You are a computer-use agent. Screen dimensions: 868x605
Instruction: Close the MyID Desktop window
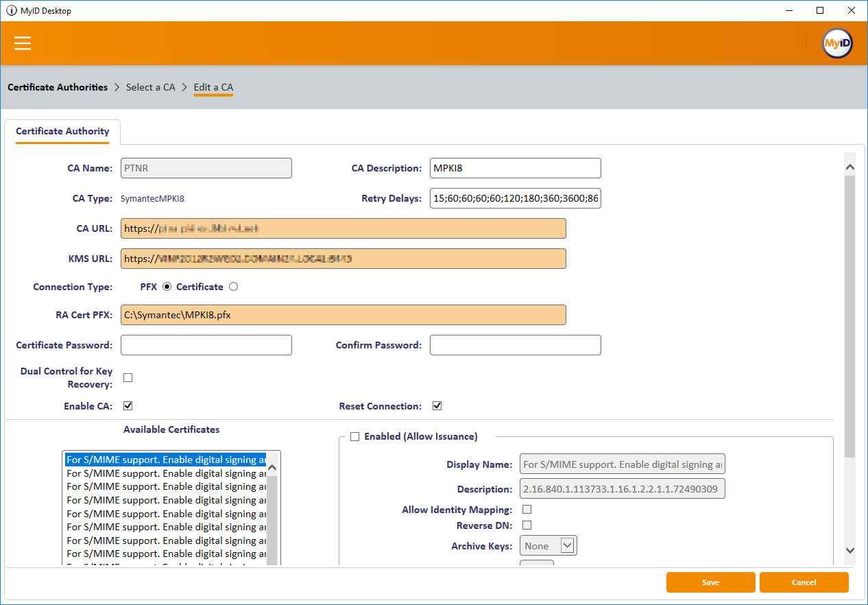[852, 10]
